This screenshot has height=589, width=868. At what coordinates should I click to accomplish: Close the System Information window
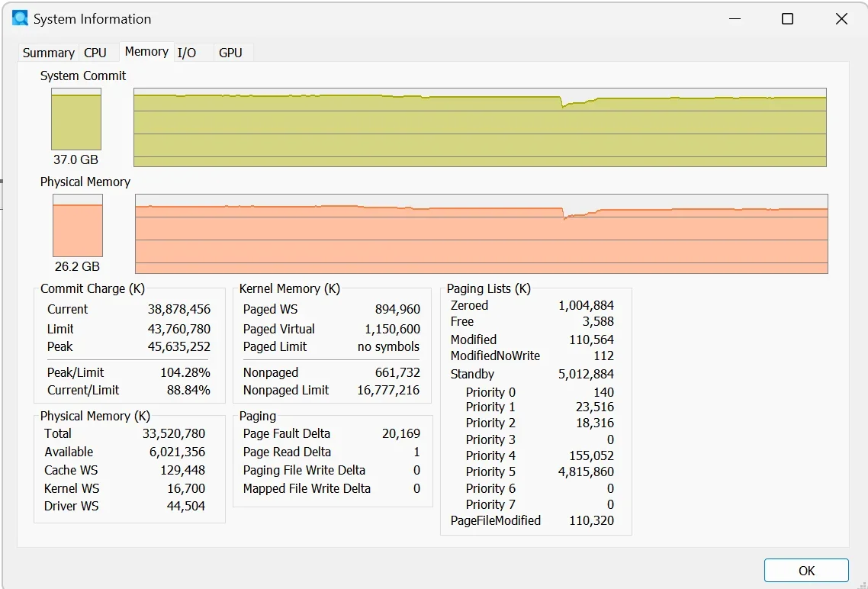click(841, 19)
